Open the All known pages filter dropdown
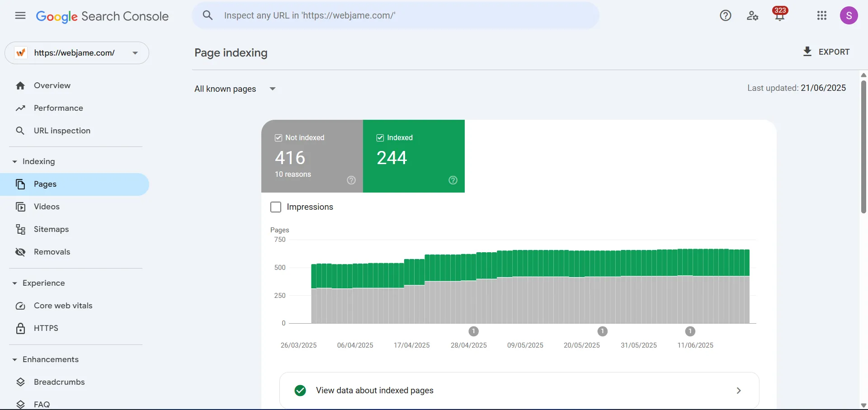The image size is (868, 410). pyautogui.click(x=235, y=89)
